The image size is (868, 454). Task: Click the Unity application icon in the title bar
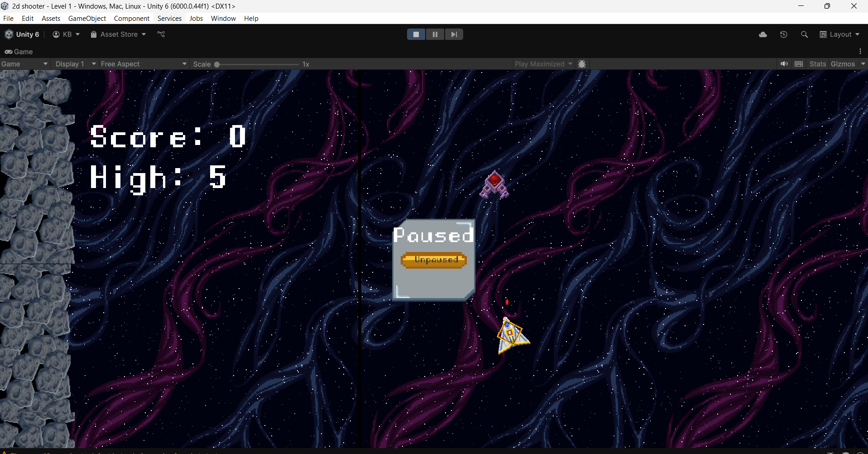coord(5,6)
